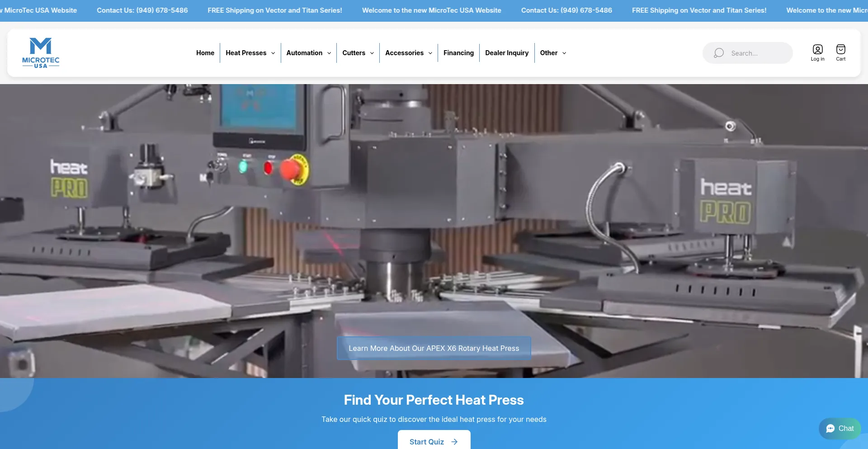
Task: Expand the Automation dropdown chevron
Action: (x=329, y=53)
